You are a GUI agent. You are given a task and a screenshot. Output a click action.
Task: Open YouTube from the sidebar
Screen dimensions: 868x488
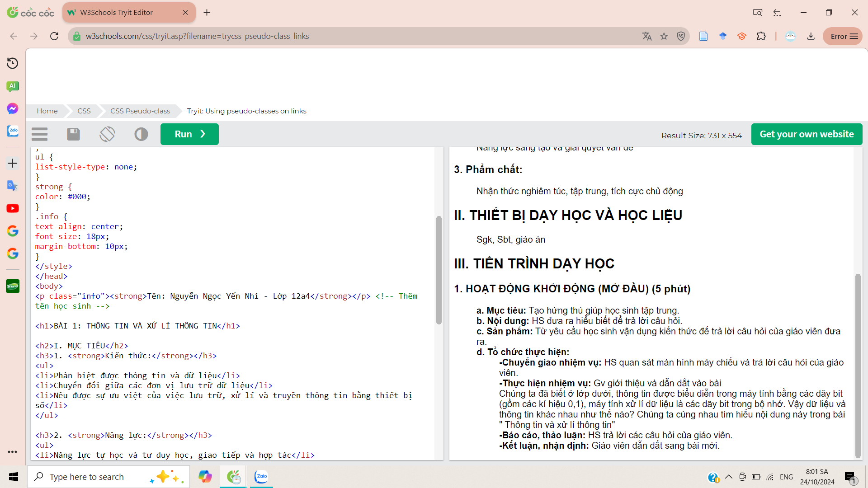pos(13,208)
